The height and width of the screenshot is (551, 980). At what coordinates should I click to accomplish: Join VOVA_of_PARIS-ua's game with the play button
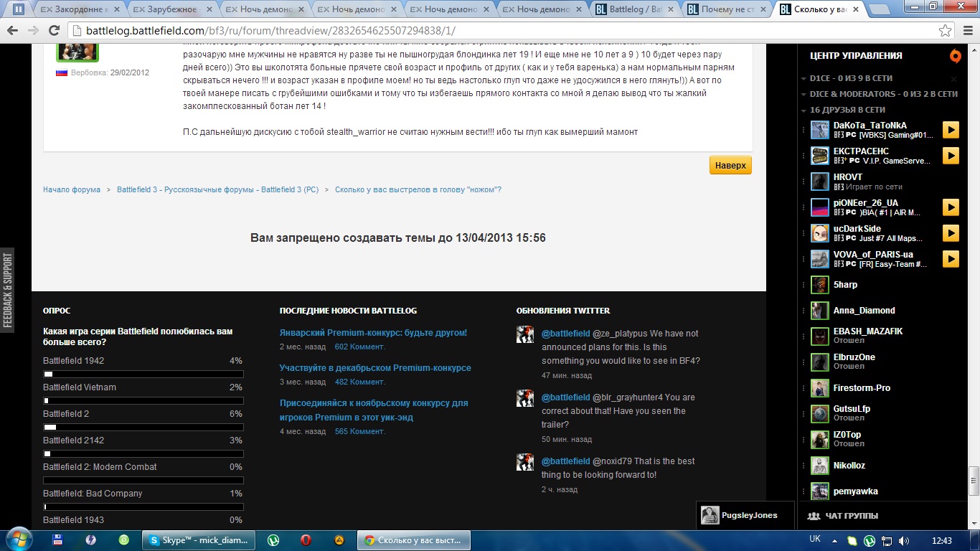[951, 259]
